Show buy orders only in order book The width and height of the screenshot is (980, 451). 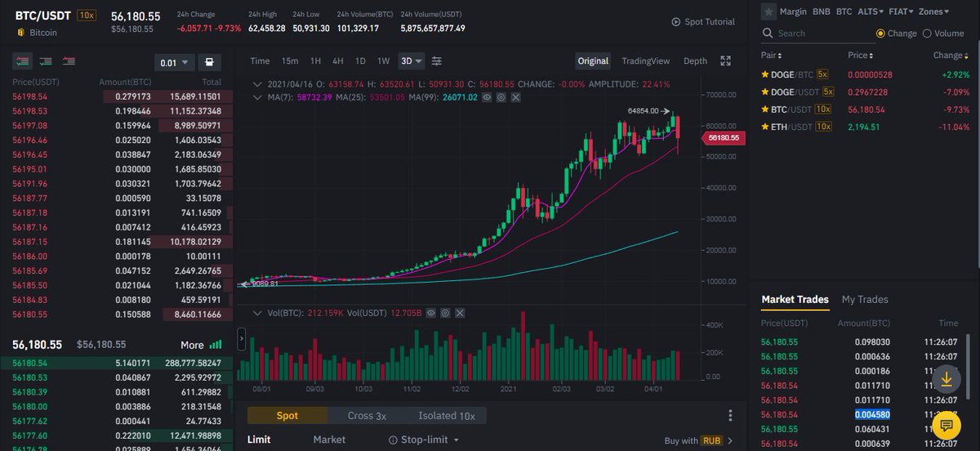pyautogui.click(x=46, y=61)
